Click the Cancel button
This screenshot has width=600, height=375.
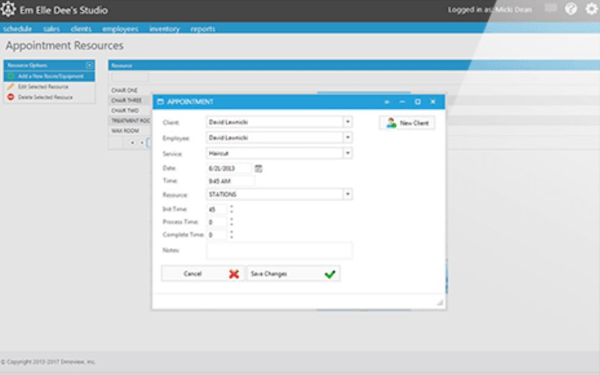[x=203, y=274]
